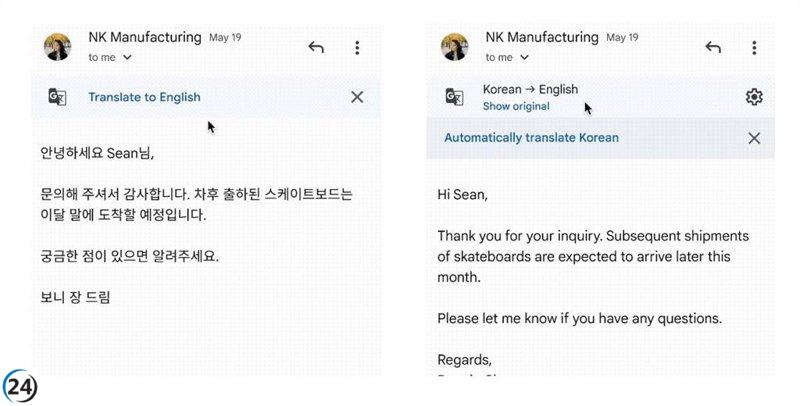Close the Automatically translate Korean banner

(x=754, y=138)
